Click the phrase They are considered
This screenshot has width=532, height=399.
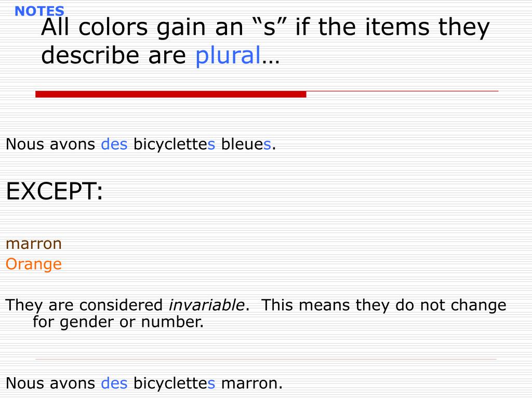[84, 305]
